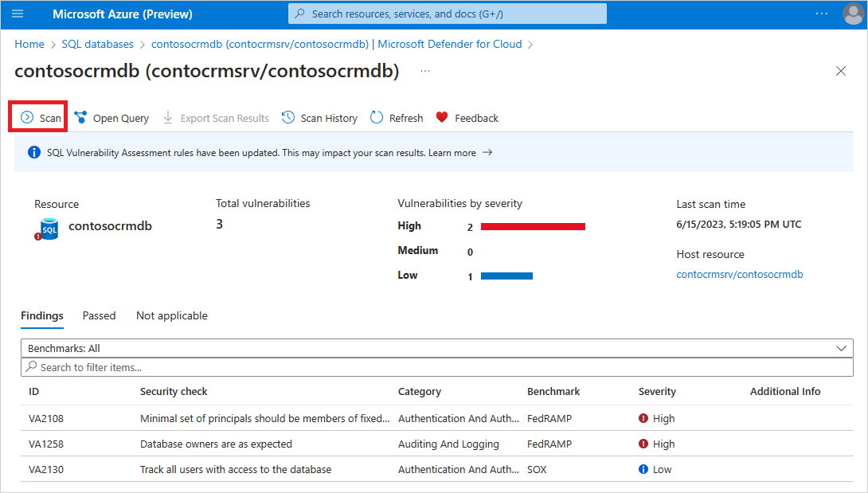
Task: Open the hamburger portal menu
Action: (x=18, y=14)
